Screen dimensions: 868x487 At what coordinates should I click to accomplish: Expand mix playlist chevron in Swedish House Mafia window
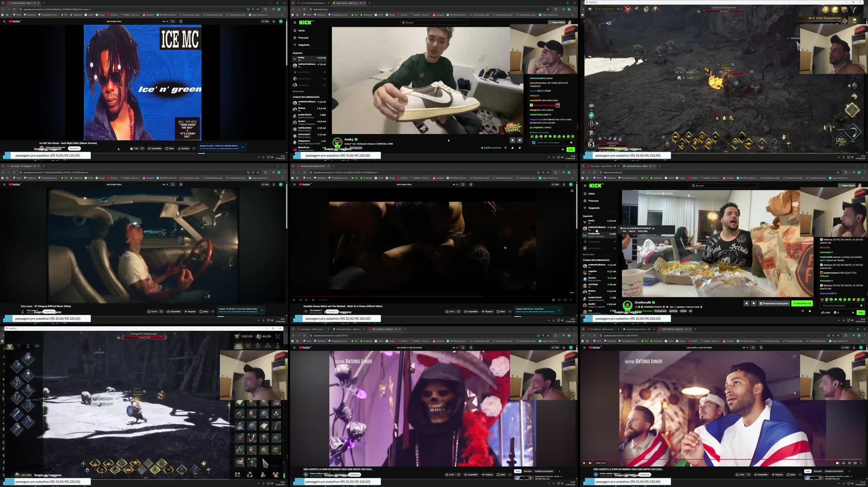pos(559,310)
